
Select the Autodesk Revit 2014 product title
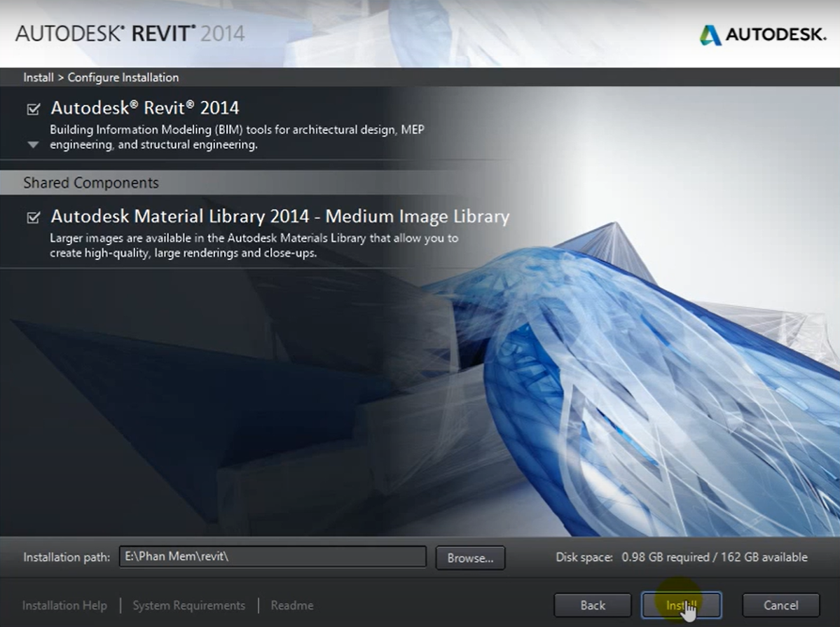point(144,108)
